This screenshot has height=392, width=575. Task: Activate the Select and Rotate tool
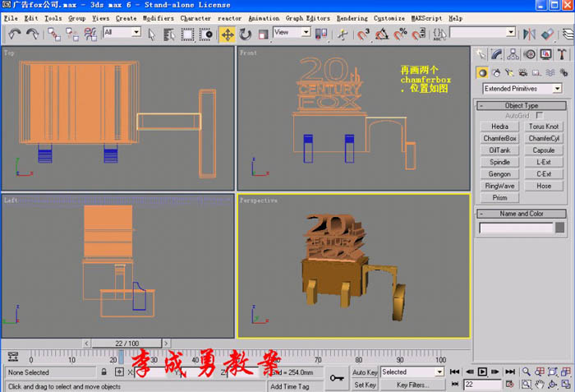(x=246, y=35)
